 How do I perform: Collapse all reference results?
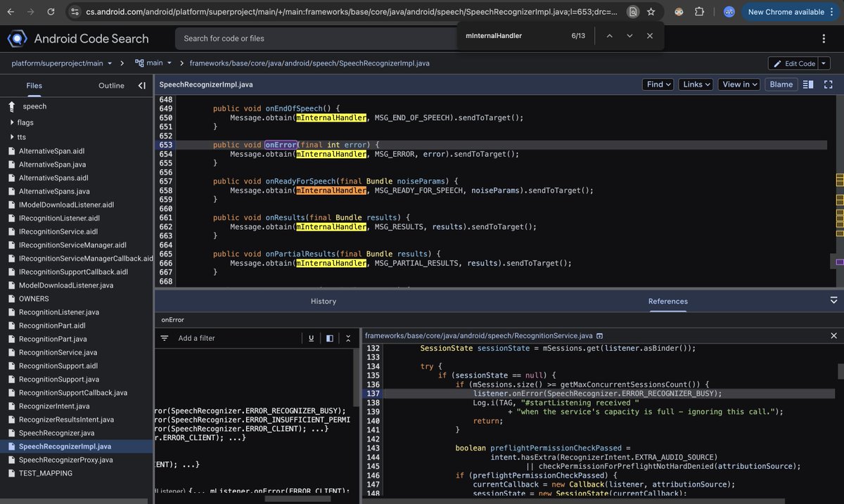(x=347, y=338)
